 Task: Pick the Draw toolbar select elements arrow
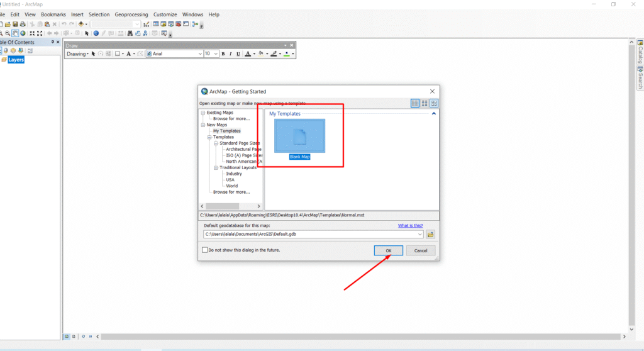(x=93, y=54)
